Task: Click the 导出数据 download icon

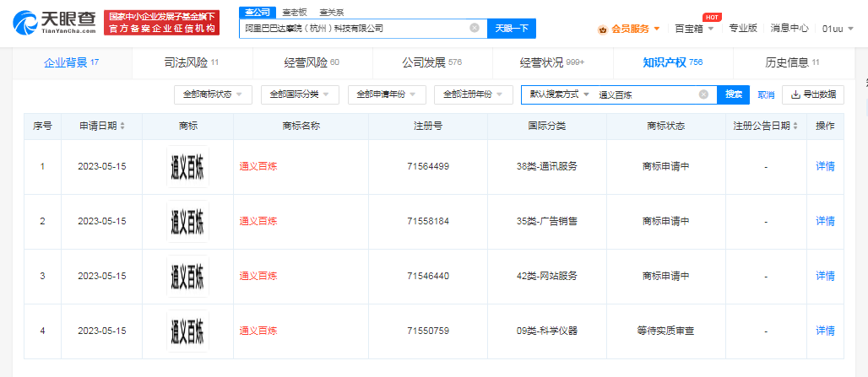Action: [x=796, y=94]
